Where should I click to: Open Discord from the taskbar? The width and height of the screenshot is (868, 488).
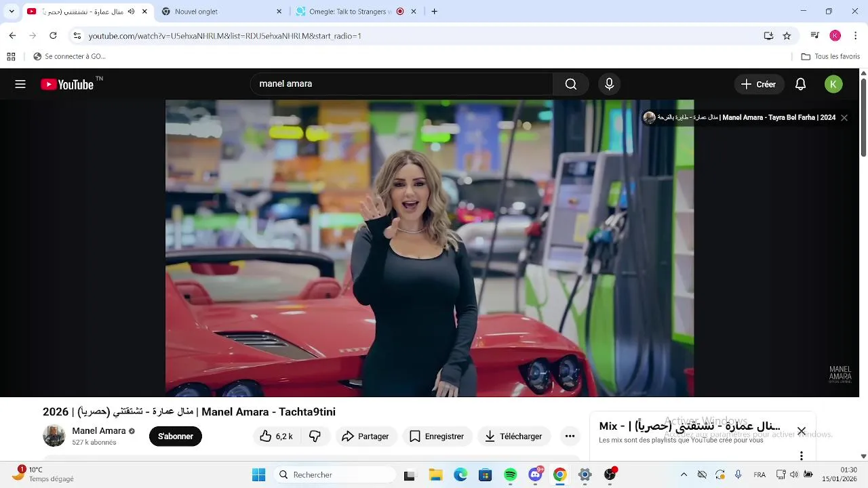pos(535,475)
